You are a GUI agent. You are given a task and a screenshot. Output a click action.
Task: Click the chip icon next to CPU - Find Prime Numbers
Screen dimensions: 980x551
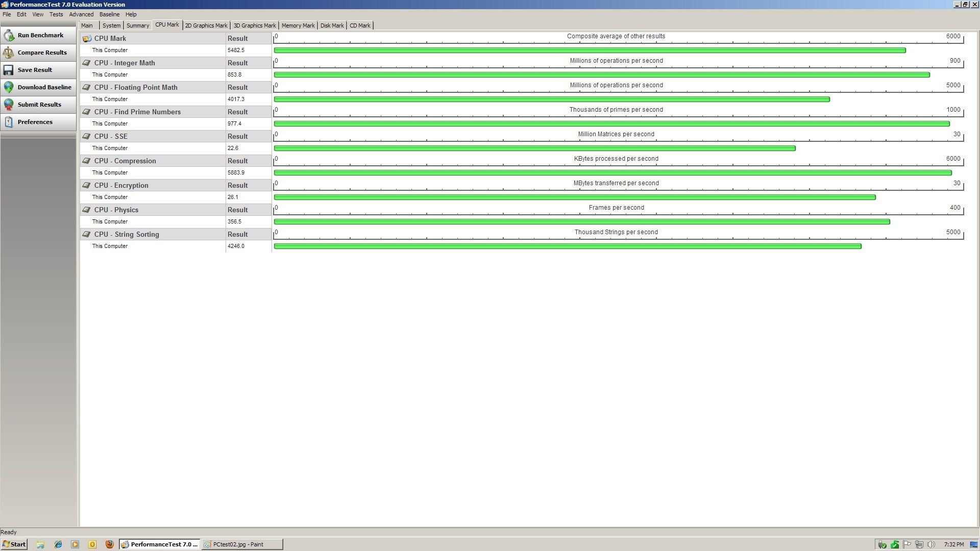(x=87, y=112)
